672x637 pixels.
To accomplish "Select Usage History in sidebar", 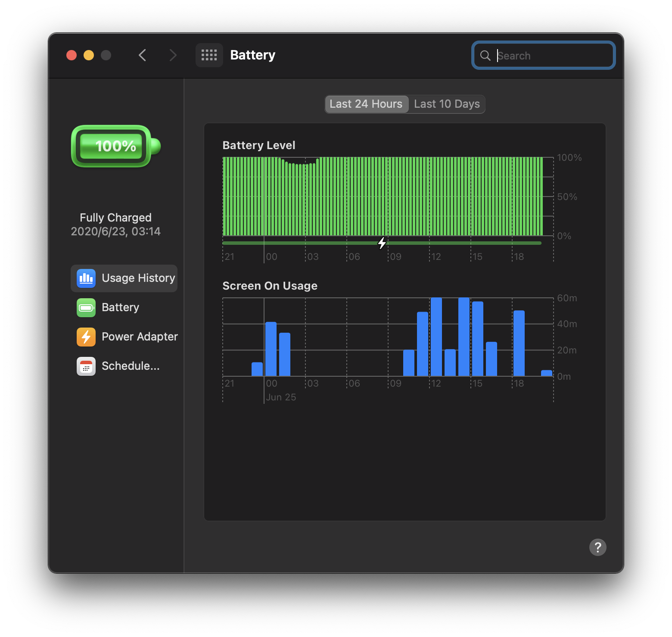I will tap(124, 278).
